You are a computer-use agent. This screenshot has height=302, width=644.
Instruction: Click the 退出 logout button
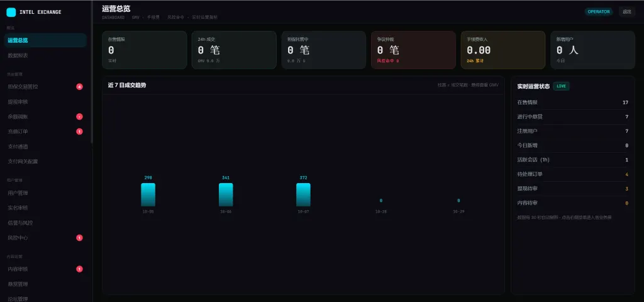627,11
